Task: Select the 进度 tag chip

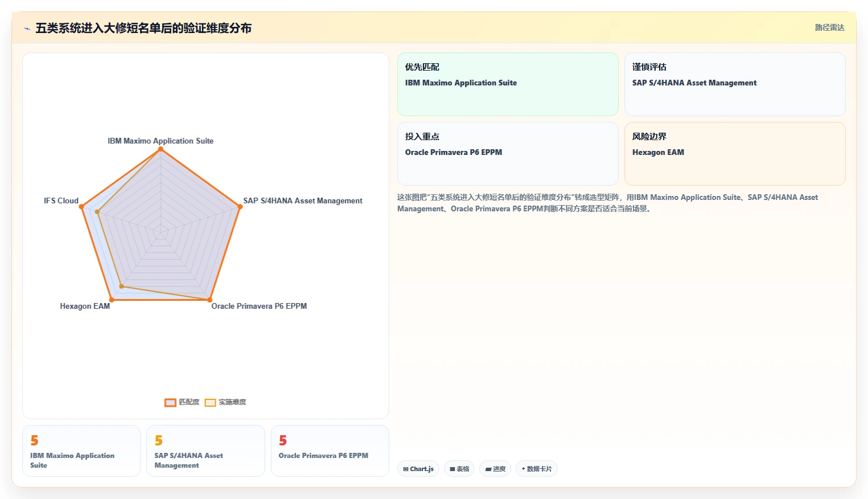Action: (x=495, y=469)
